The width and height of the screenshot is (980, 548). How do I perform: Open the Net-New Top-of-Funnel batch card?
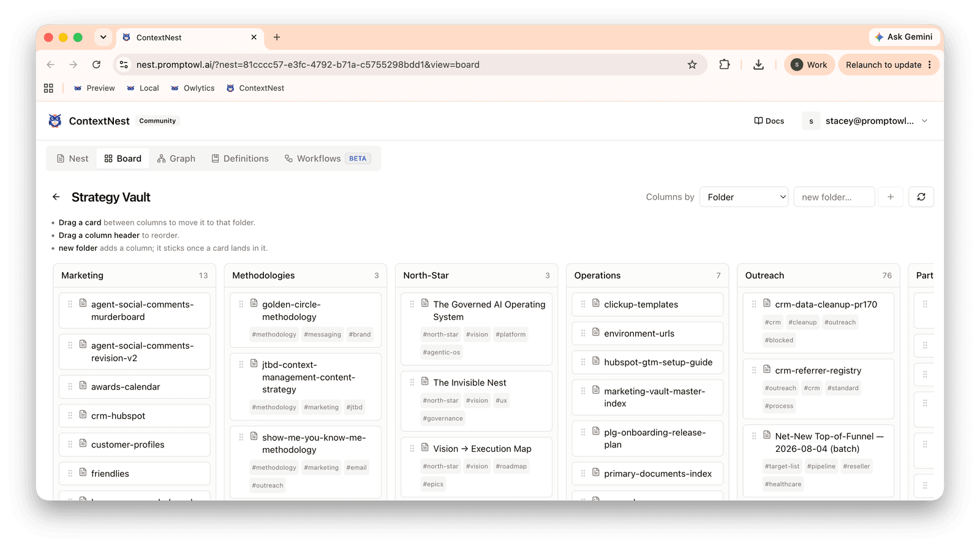pyautogui.click(x=818, y=460)
